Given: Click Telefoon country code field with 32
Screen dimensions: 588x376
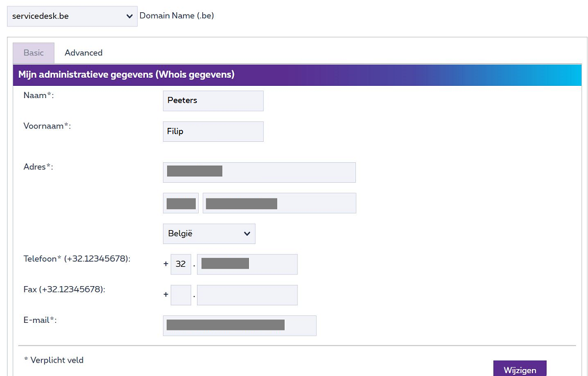Looking at the screenshot, I should click(181, 264).
